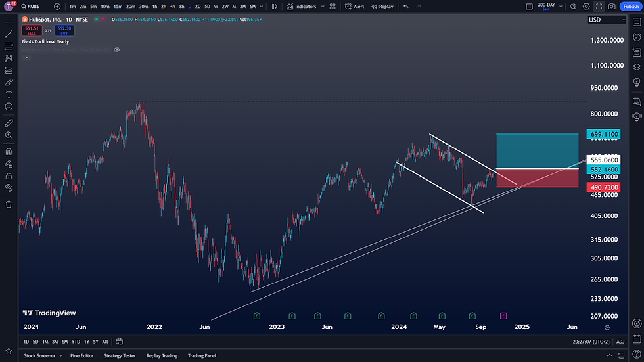
Task: Start bar Replay mode
Action: coord(382,6)
